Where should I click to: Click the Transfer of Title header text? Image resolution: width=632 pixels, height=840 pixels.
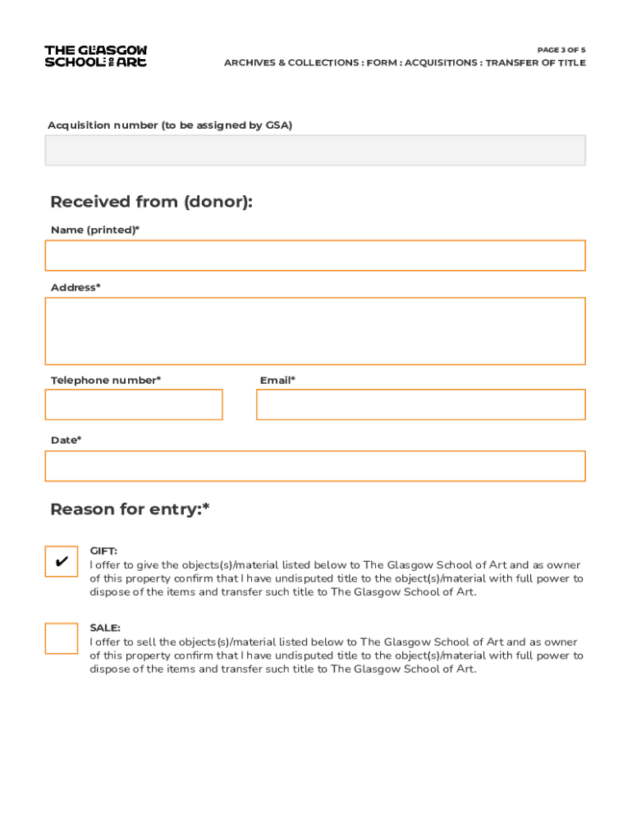click(x=405, y=63)
